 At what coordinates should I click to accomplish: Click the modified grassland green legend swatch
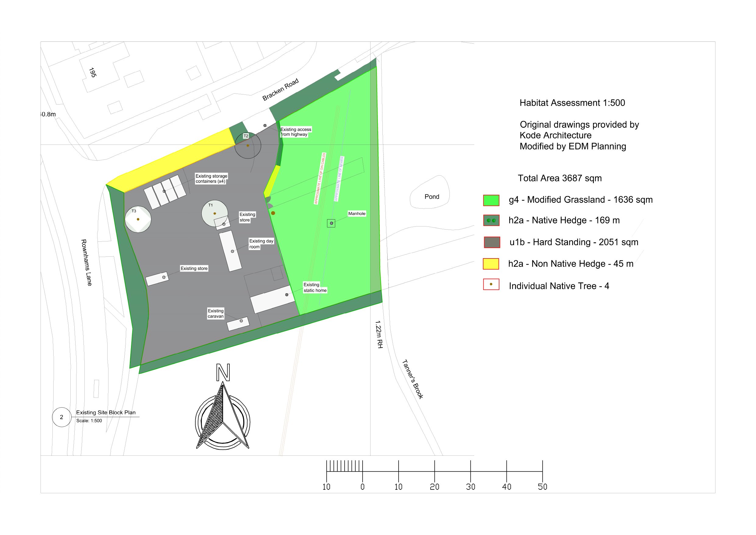coord(491,200)
